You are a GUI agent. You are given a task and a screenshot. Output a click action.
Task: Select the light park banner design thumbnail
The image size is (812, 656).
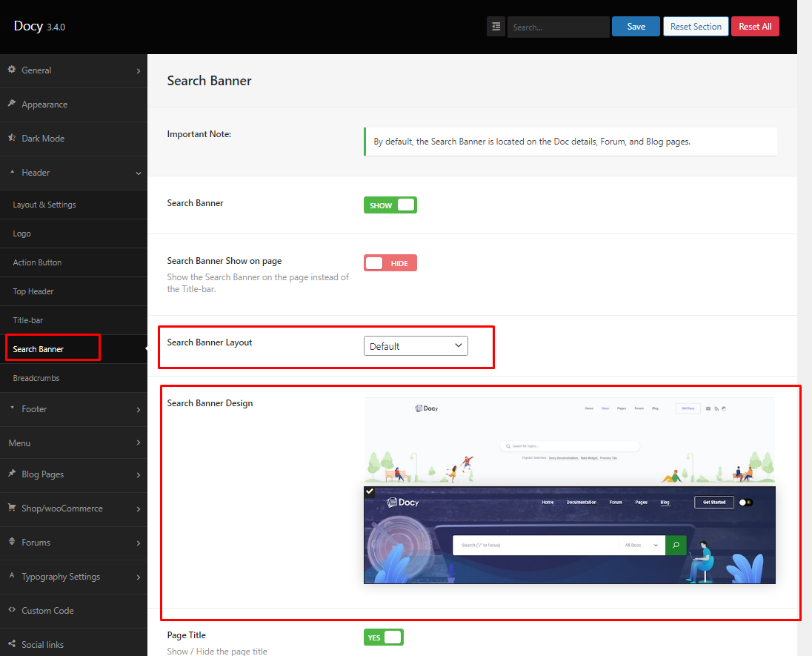[569, 440]
